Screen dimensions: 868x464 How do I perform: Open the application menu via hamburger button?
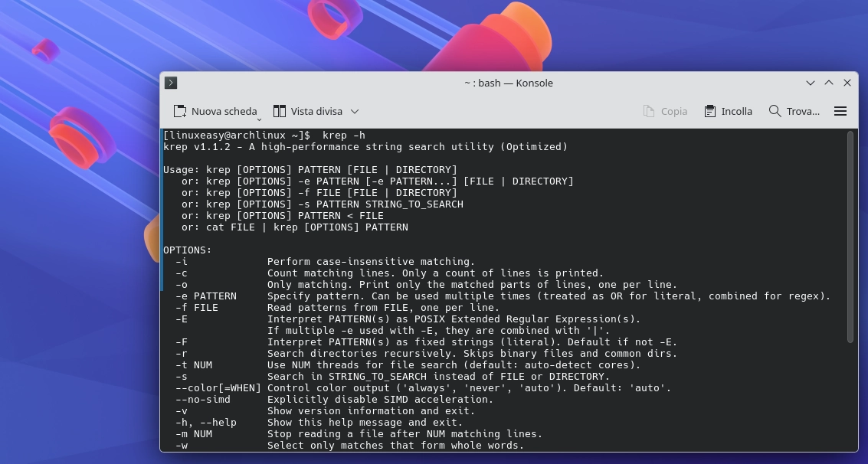coord(840,110)
